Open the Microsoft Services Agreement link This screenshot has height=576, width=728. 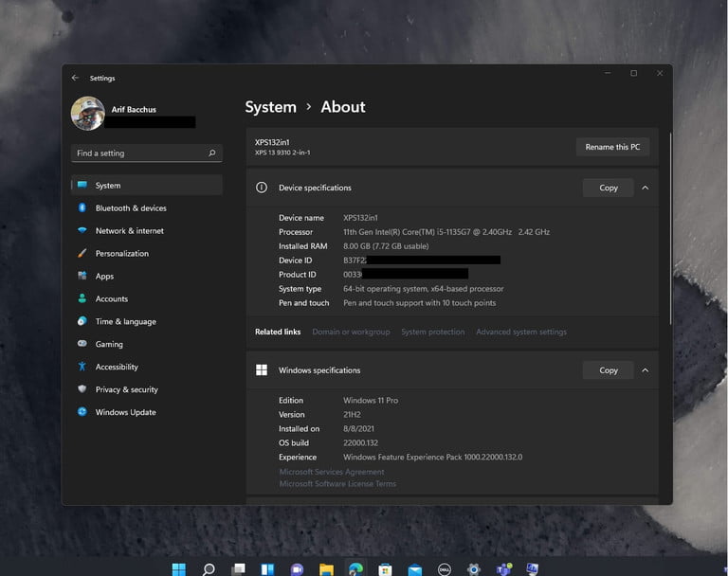(332, 472)
